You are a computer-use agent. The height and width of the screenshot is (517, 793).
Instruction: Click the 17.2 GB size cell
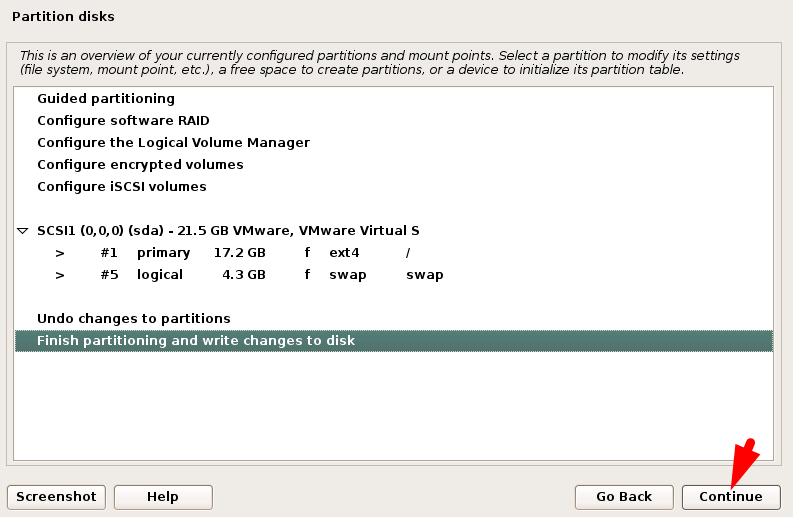[x=240, y=252]
